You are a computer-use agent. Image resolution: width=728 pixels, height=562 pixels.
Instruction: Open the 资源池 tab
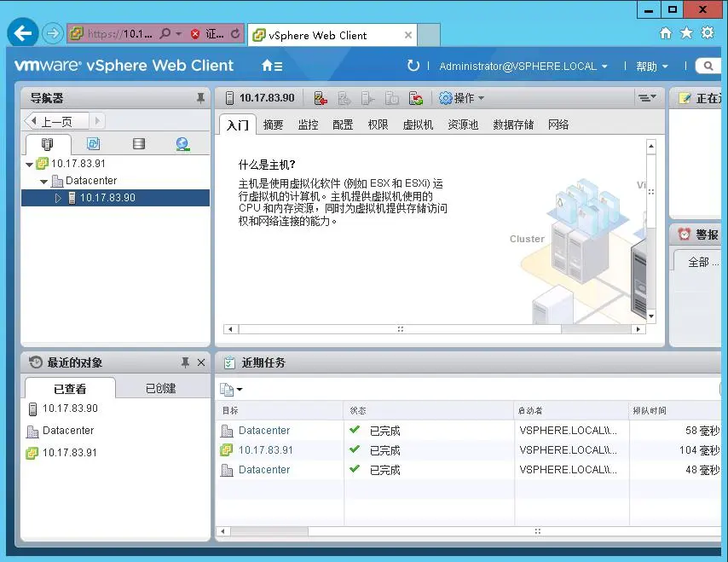click(463, 125)
